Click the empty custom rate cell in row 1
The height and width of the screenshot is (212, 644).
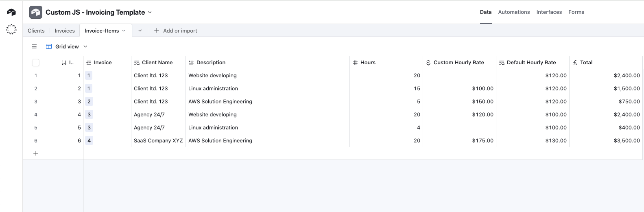[459, 75]
